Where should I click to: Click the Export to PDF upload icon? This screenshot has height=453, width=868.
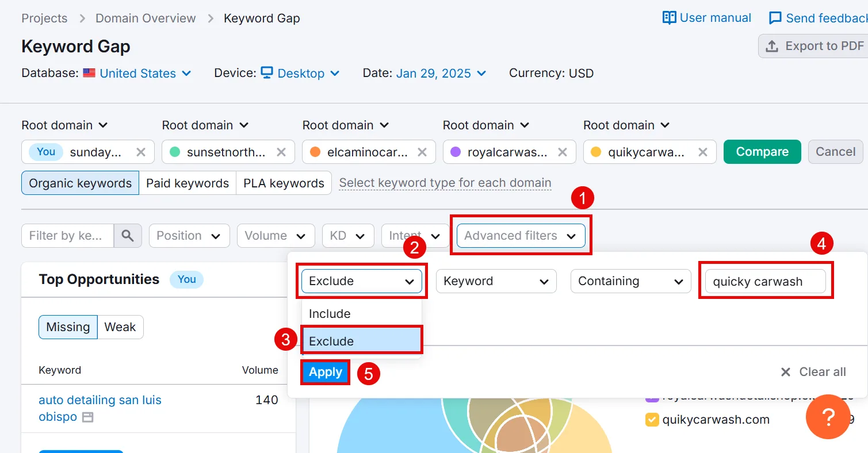pyautogui.click(x=772, y=46)
